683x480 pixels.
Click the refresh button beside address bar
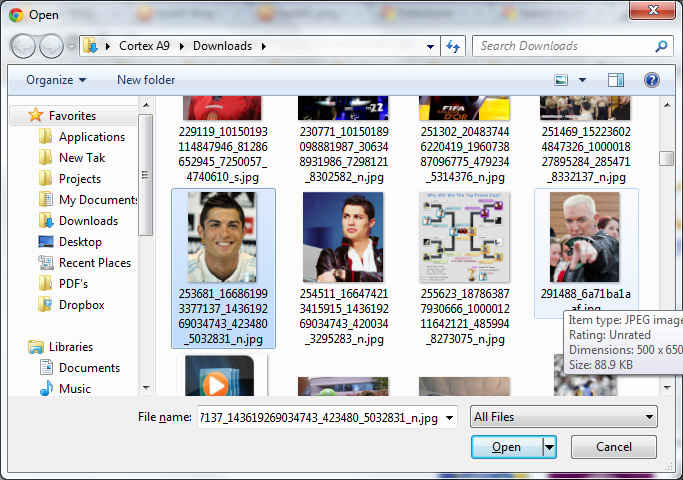point(453,46)
